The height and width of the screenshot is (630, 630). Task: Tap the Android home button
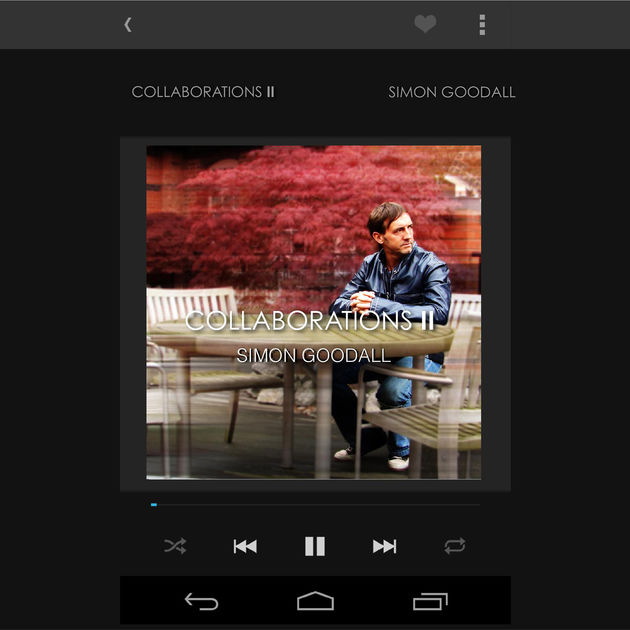(x=315, y=601)
